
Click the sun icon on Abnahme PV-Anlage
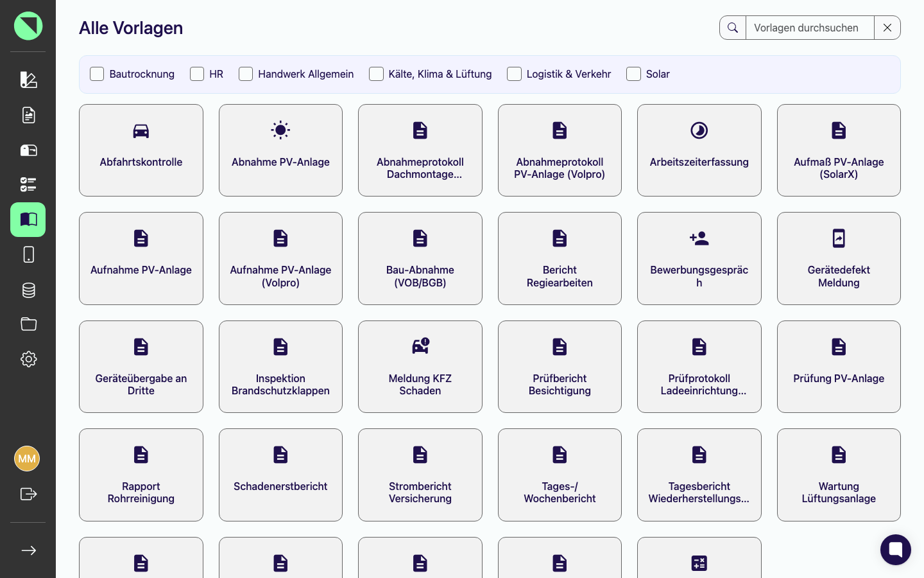click(280, 130)
